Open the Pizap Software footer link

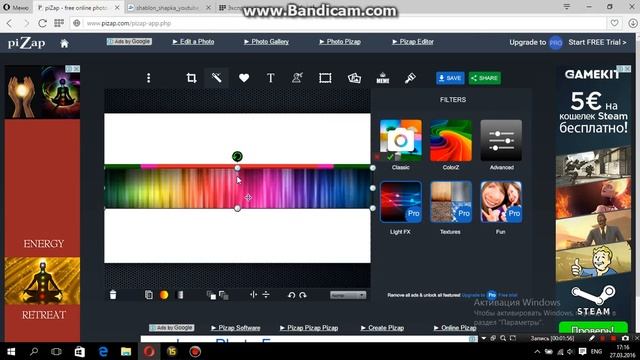pyautogui.click(x=236, y=328)
